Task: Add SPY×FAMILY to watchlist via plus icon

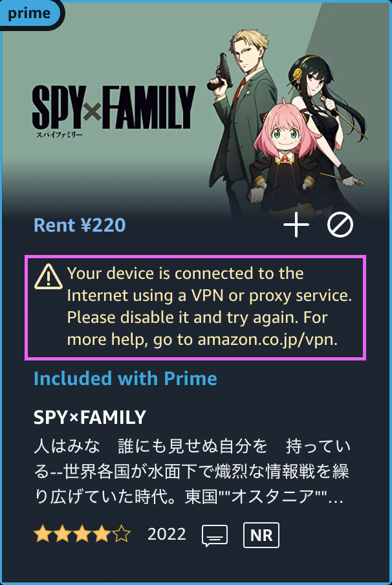Action: pyautogui.click(x=296, y=225)
